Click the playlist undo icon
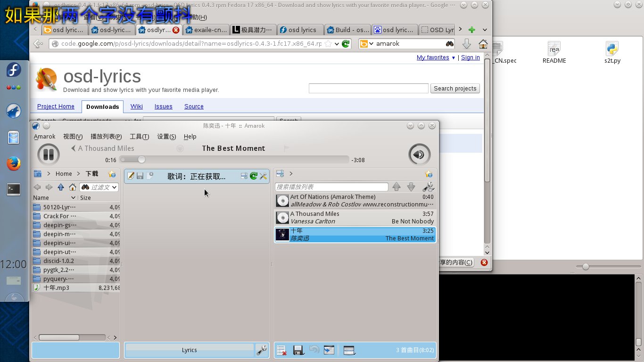Viewport: 644px width, 362px height. [x=314, y=350]
